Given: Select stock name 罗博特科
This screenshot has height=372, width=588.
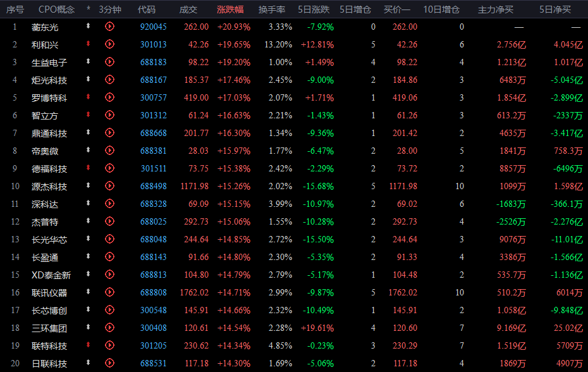Looking at the screenshot, I should pos(49,97).
